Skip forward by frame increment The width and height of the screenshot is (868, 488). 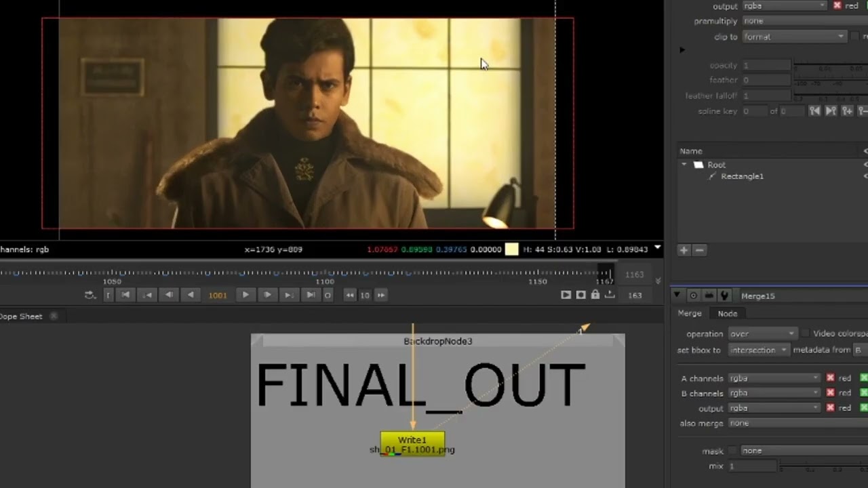pyautogui.click(x=380, y=295)
